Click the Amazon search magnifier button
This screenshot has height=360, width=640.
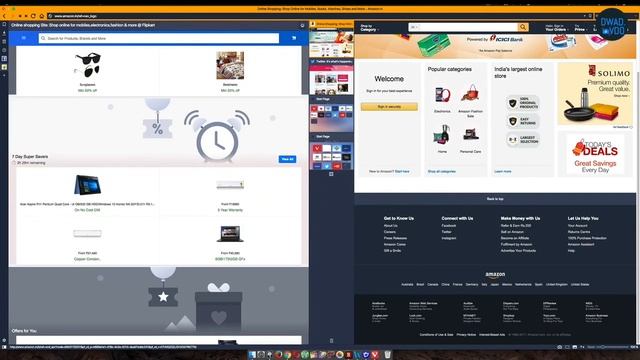coord(523,27)
